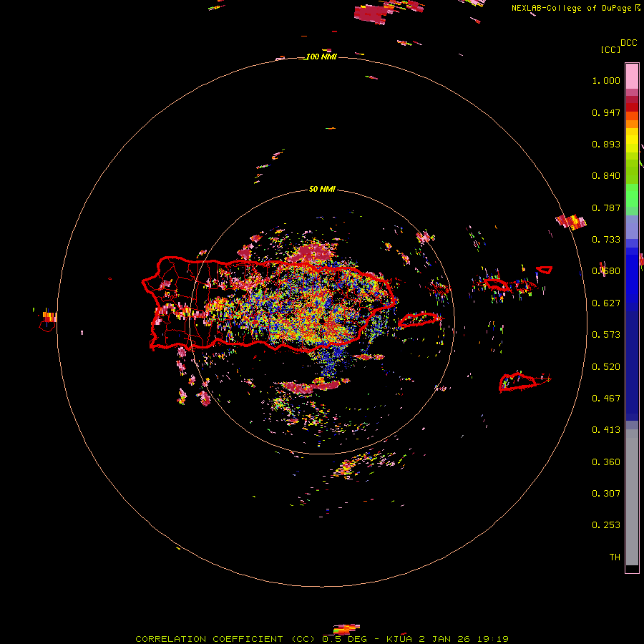Image resolution: width=644 pixels, height=644 pixels.
Task: Click the 0.520 scale value
Action: [x=606, y=367]
